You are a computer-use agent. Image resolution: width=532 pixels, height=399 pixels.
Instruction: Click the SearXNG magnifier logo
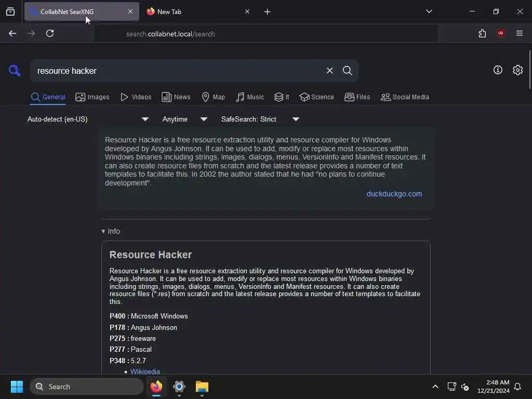pos(15,71)
